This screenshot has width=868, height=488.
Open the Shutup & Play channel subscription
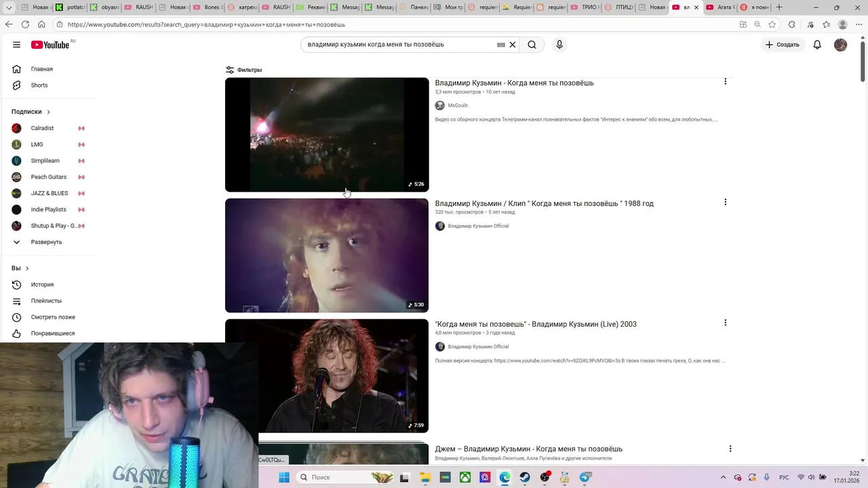[x=47, y=226]
